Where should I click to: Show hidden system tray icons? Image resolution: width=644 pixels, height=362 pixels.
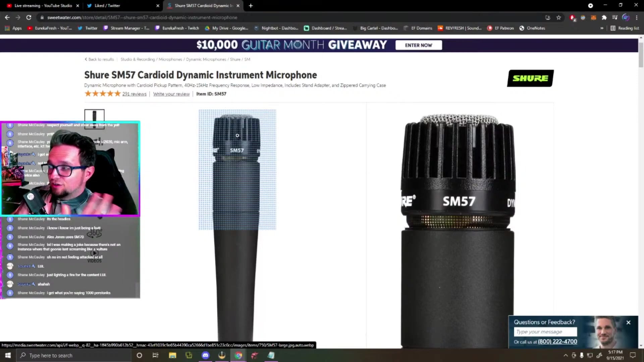pos(566,355)
